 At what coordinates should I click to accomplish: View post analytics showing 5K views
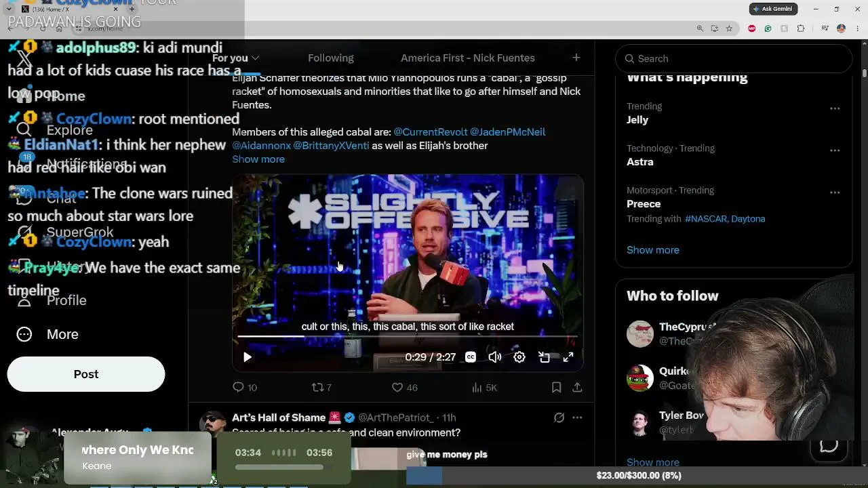click(x=484, y=388)
